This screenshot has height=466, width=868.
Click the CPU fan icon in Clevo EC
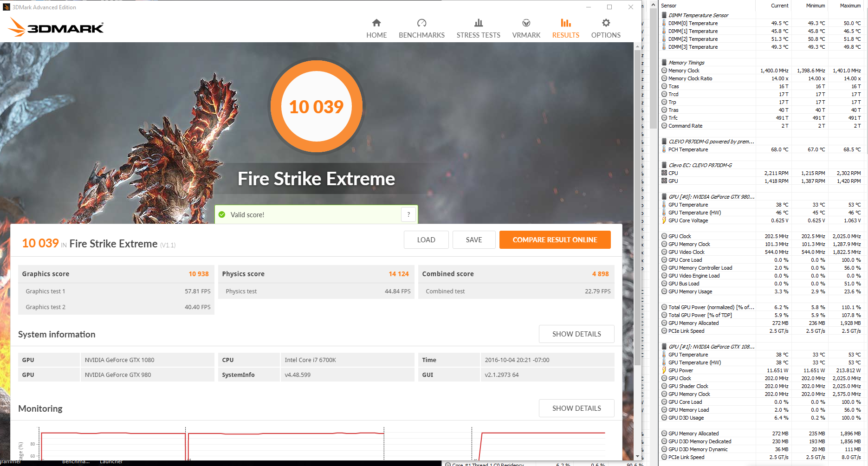click(664, 173)
